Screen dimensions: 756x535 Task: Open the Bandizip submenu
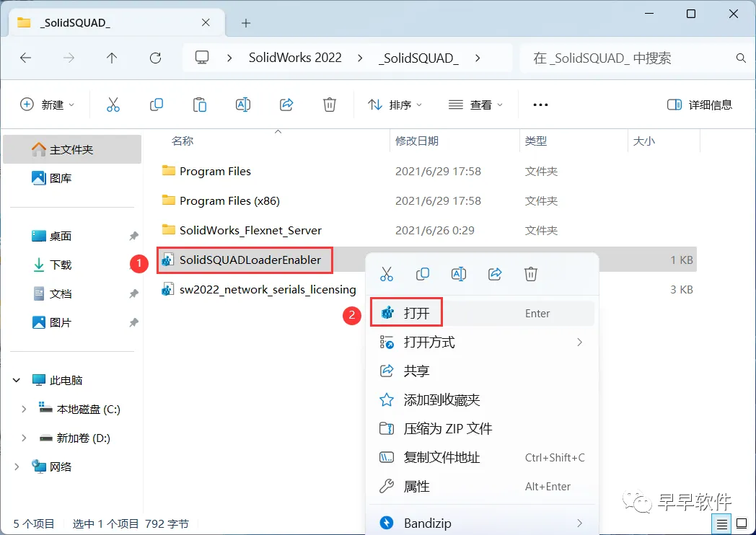(x=482, y=523)
